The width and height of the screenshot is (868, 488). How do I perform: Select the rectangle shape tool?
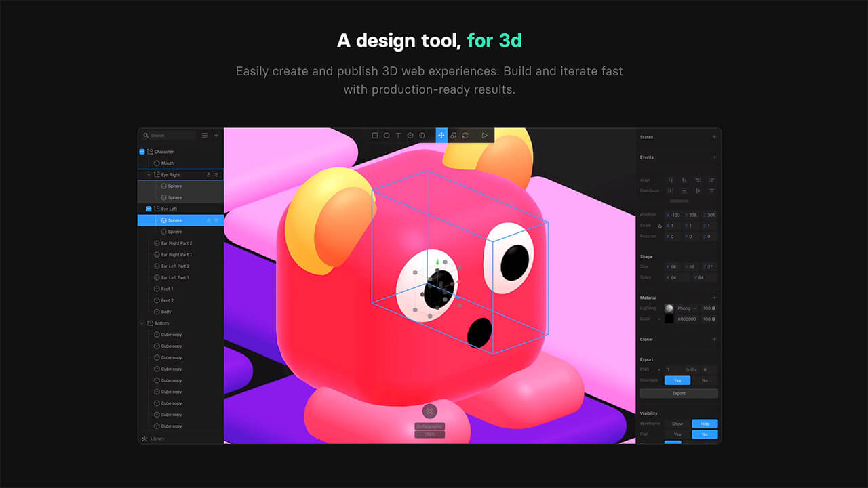pyautogui.click(x=374, y=136)
